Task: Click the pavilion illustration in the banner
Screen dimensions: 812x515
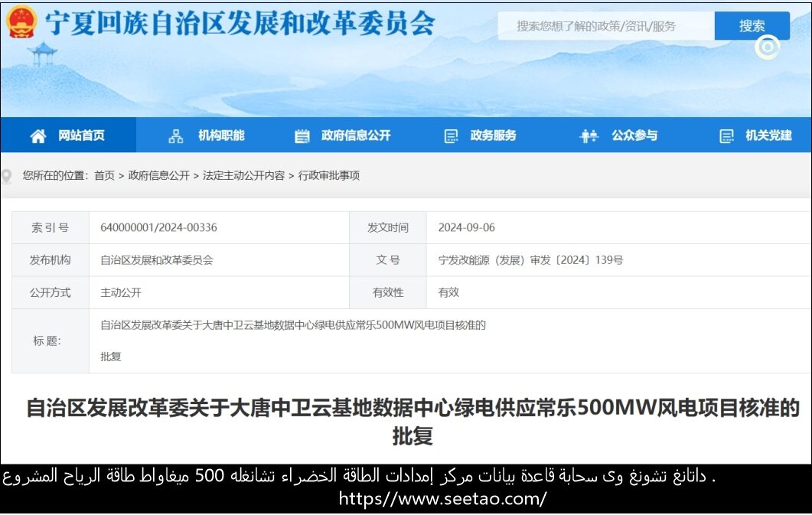Action: (42, 54)
